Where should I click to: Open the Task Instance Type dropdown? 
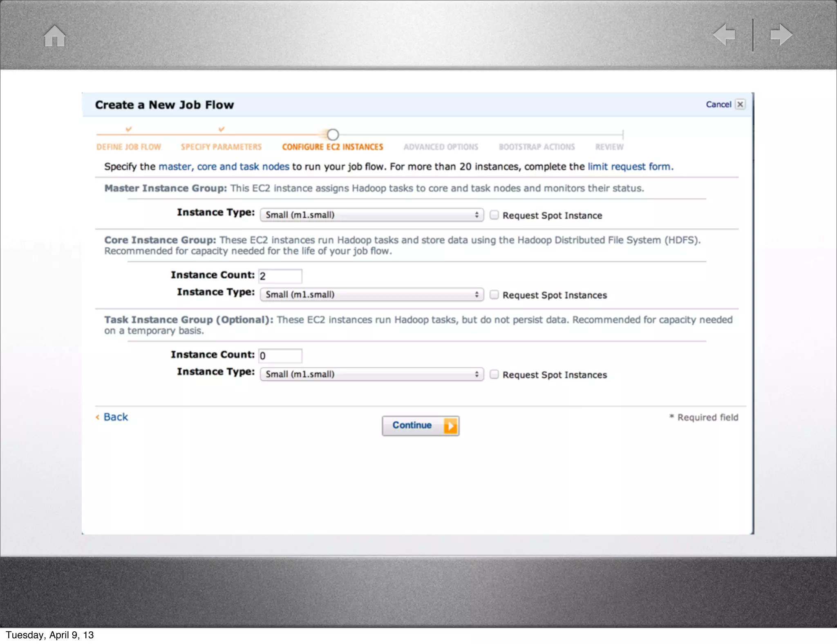(372, 374)
